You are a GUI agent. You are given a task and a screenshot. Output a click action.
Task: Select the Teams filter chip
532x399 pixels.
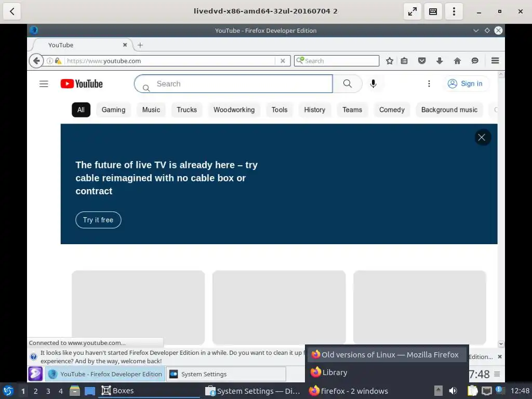pos(352,110)
